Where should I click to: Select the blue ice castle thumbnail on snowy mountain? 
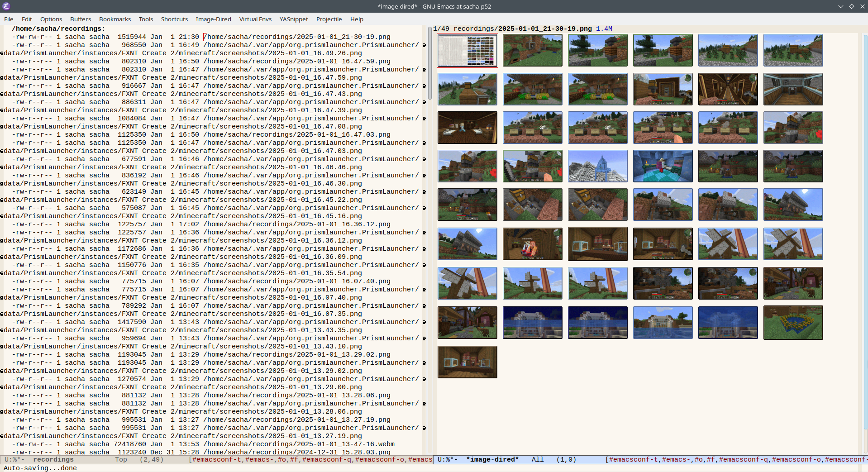pyautogui.click(x=598, y=166)
